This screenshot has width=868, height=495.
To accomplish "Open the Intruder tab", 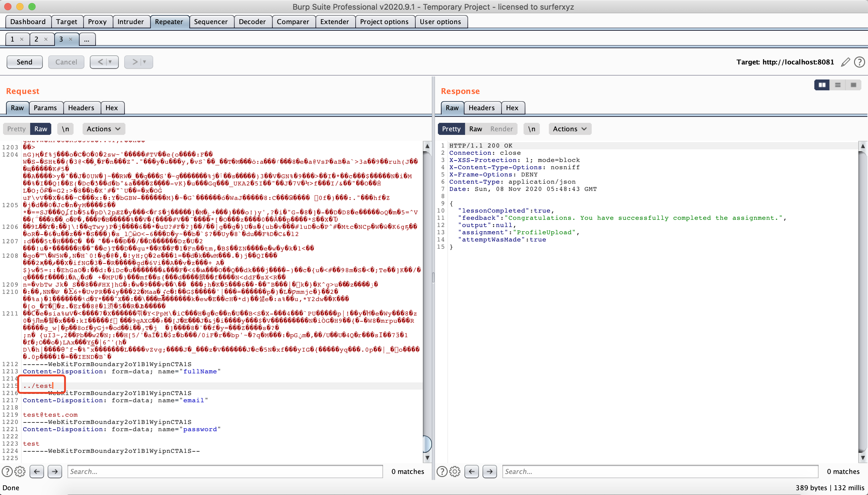I will click(130, 22).
